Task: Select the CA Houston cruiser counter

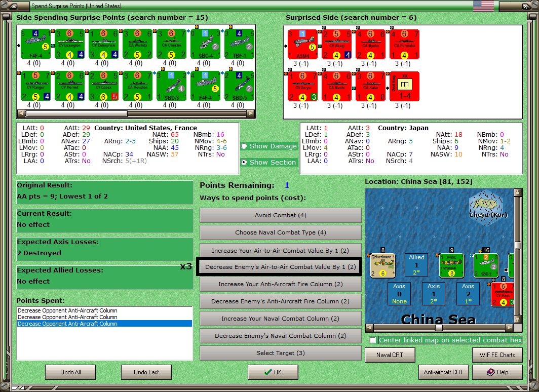Action: pyautogui.click(x=138, y=86)
